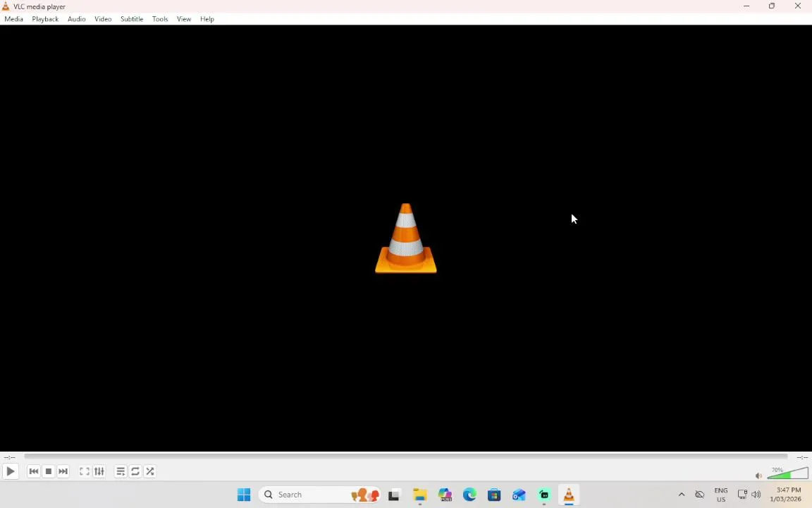Open the View menu
The image size is (812, 508).
(184, 18)
